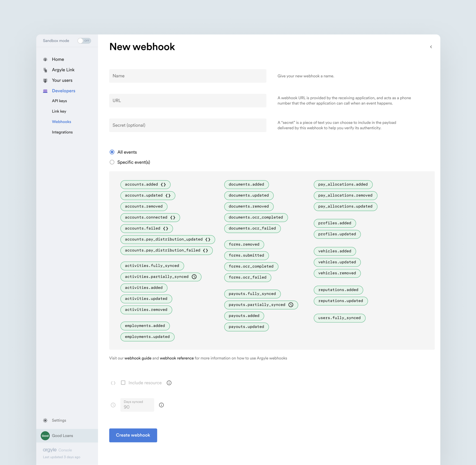Screen dimensions: 476x465
Task: Select the All events radio option
Action: point(112,152)
